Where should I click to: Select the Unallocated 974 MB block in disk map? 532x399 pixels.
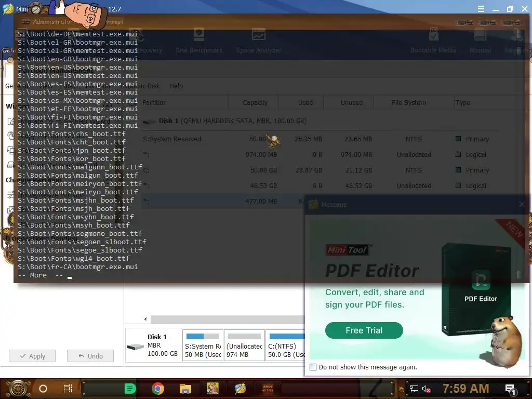(244, 345)
